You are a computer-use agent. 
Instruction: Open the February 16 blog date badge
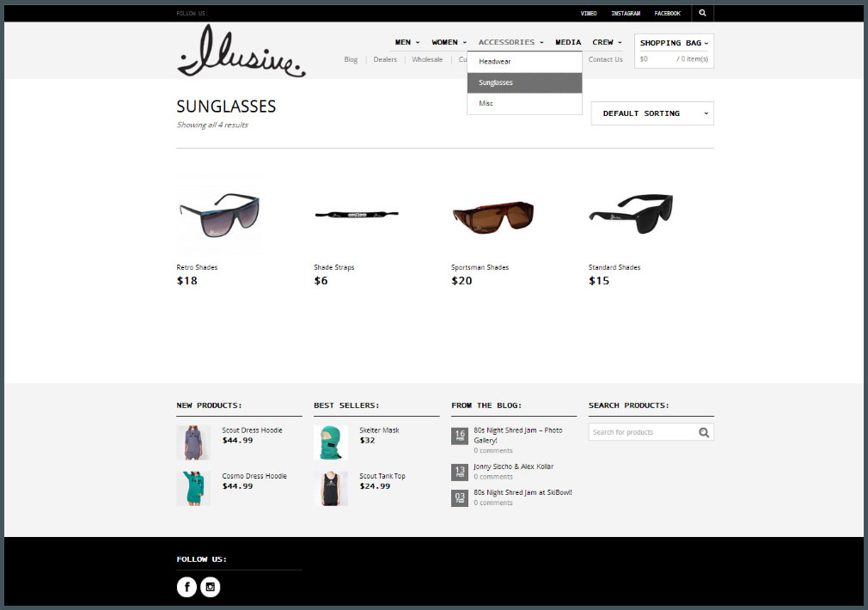pos(460,436)
